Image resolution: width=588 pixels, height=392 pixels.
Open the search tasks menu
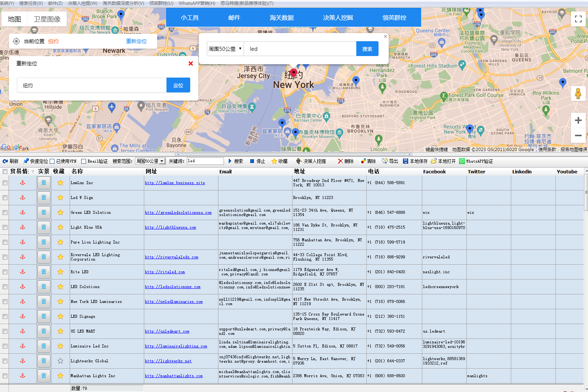31,3
